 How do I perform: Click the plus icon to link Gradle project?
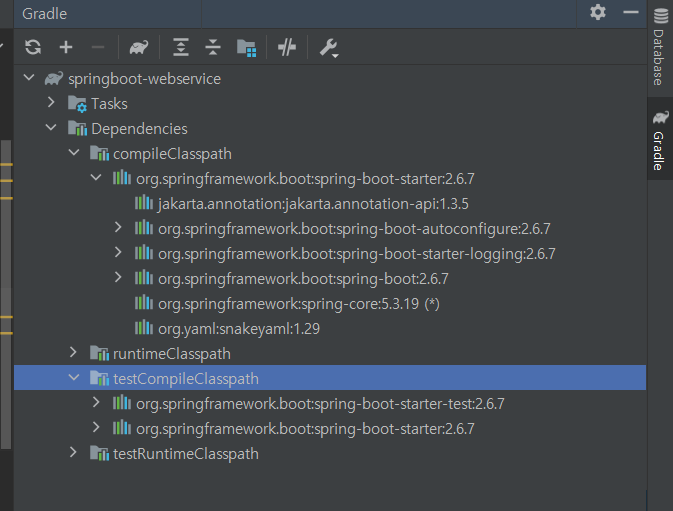click(x=66, y=47)
